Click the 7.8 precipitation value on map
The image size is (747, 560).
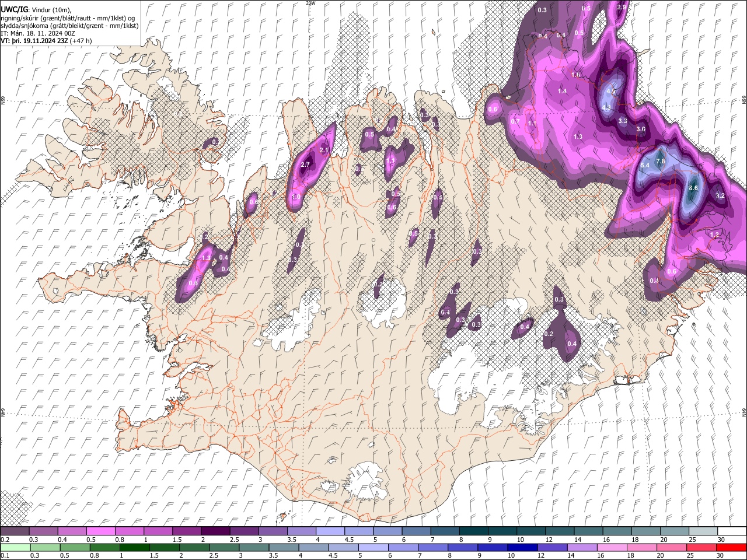(661, 161)
